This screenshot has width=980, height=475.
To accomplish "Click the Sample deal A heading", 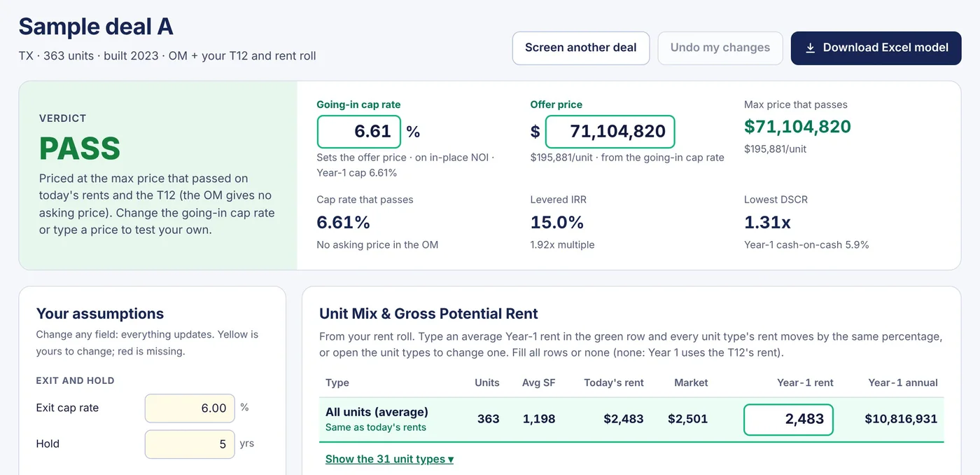I will (96, 27).
